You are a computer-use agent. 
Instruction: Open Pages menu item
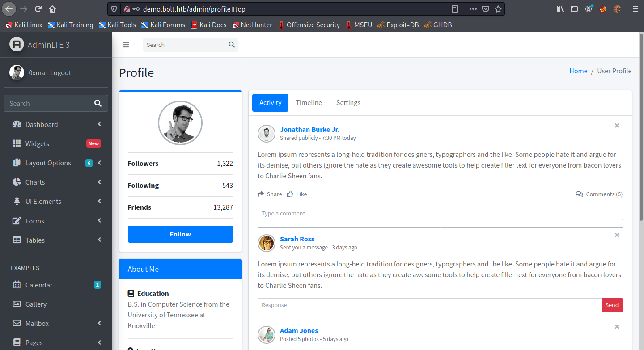(x=56, y=342)
